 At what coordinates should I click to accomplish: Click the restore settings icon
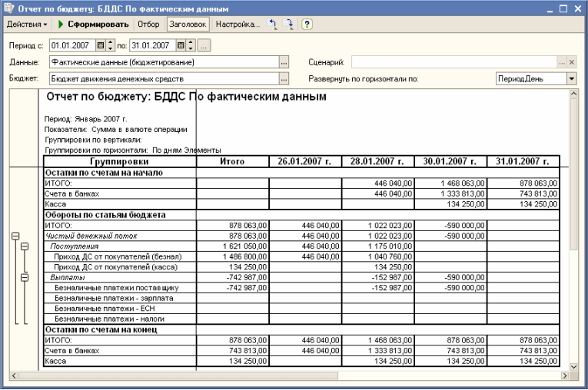272,25
